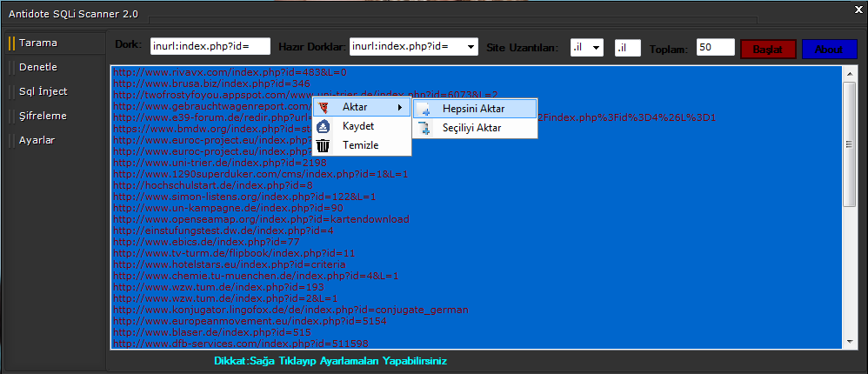Select the rivavx.com URL row
Screen dimensions: 868x374
click(x=230, y=72)
